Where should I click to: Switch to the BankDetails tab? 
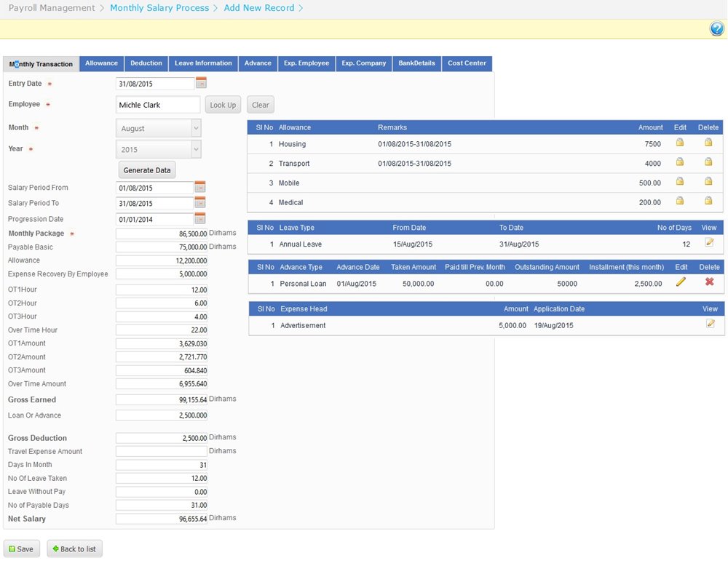[417, 63]
